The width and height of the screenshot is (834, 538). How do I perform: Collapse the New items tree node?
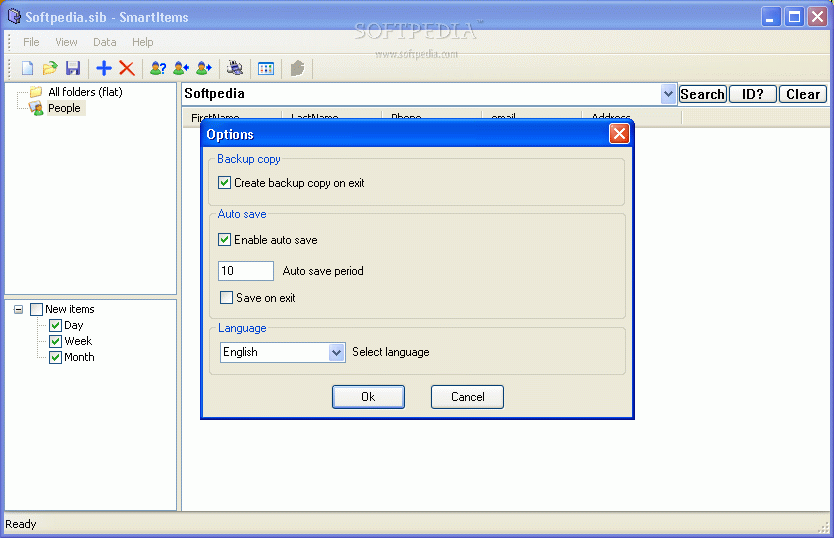tap(19, 309)
